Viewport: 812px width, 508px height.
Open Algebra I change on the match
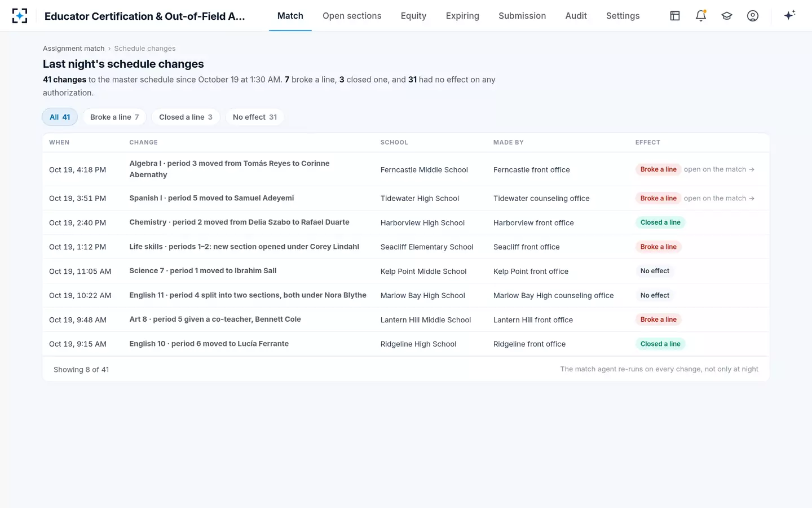pyautogui.click(x=719, y=169)
